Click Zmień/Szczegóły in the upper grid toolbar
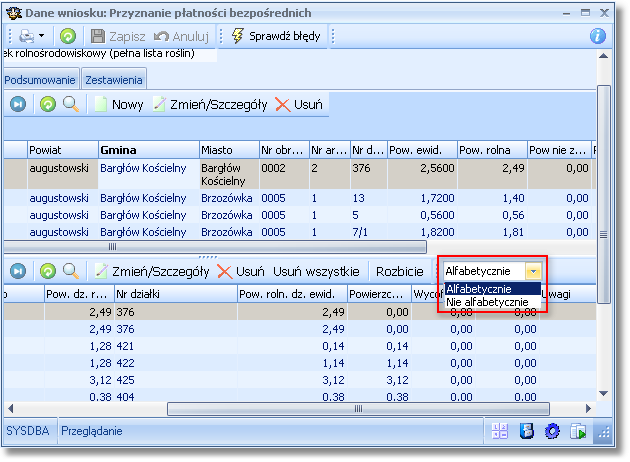 (x=210, y=104)
